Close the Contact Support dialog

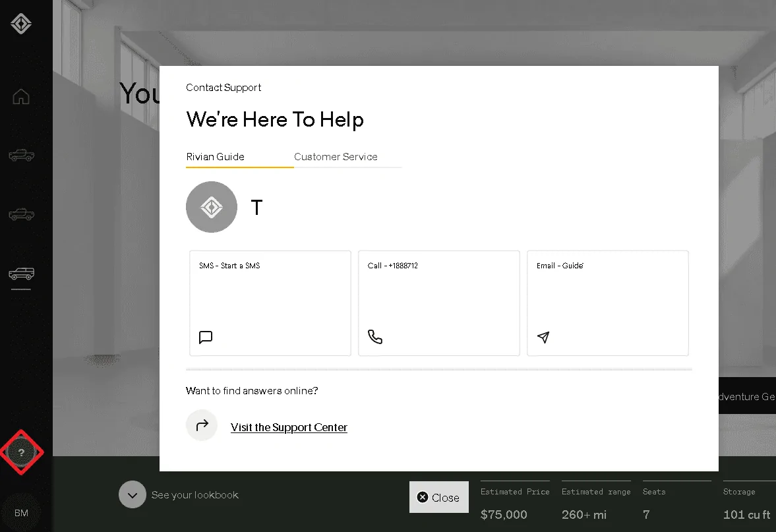(439, 497)
